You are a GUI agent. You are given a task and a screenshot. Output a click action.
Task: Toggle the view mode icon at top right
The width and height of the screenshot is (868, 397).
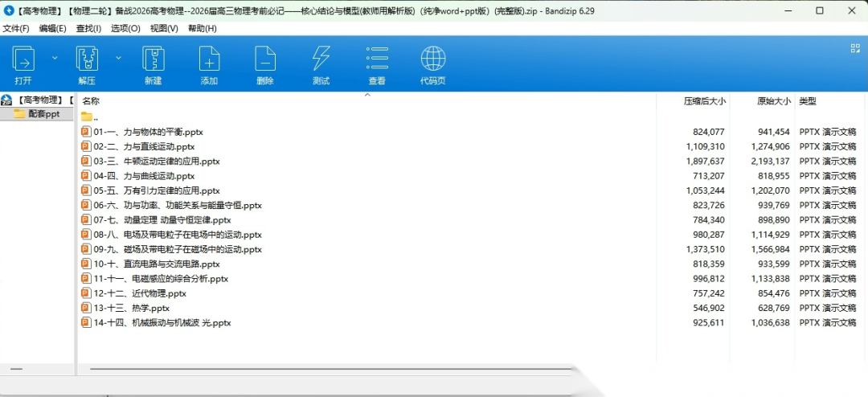(x=855, y=48)
